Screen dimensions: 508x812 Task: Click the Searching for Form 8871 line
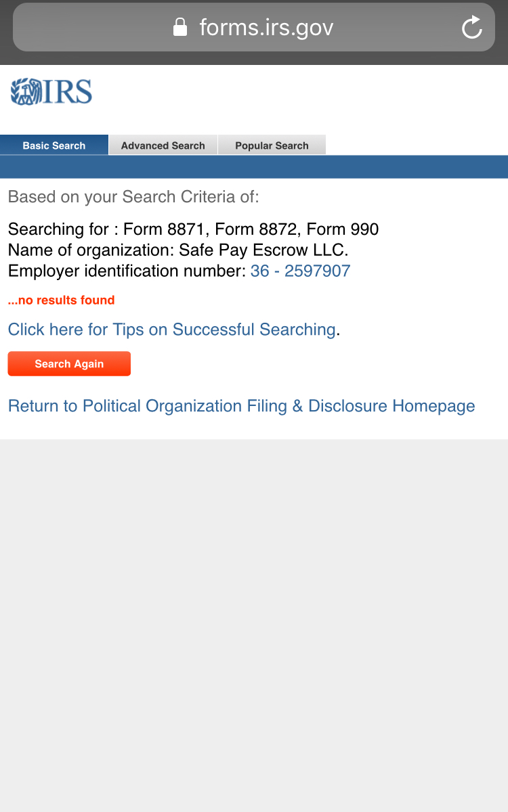193,229
